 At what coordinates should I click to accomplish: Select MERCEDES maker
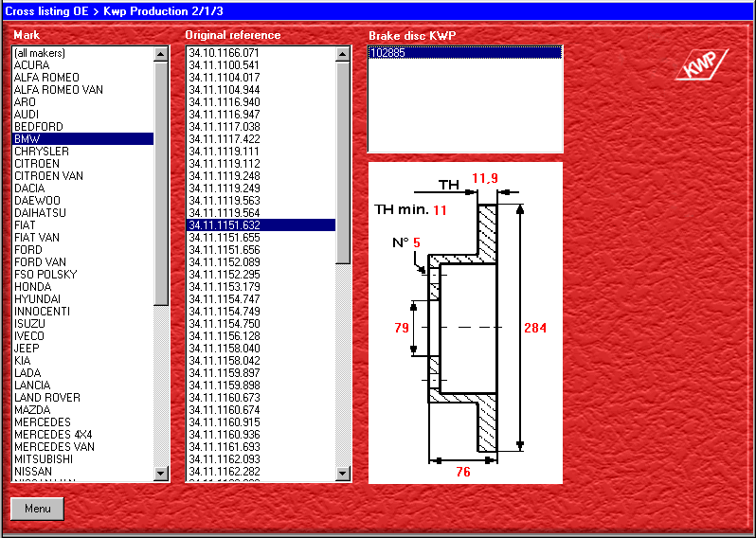coord(82,421)
